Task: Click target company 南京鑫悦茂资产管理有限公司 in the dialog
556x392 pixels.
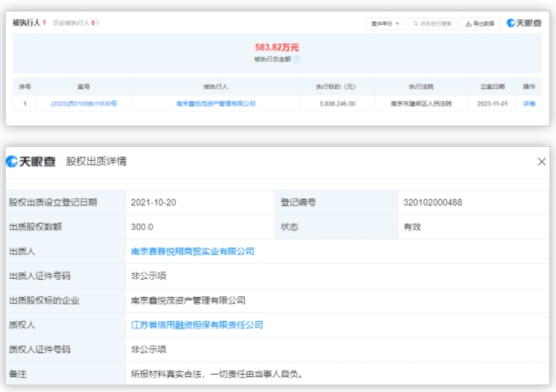Action: (x=188, y=300)
